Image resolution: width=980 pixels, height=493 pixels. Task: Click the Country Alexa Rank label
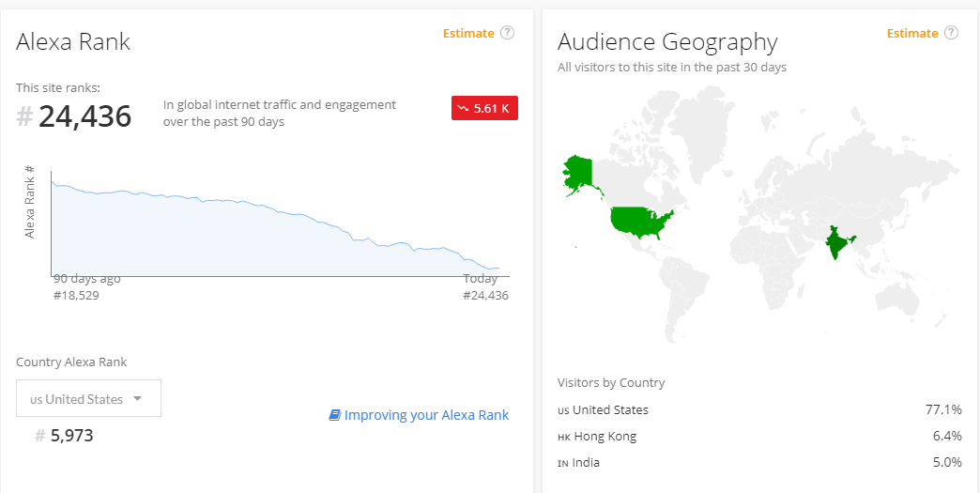71,362
